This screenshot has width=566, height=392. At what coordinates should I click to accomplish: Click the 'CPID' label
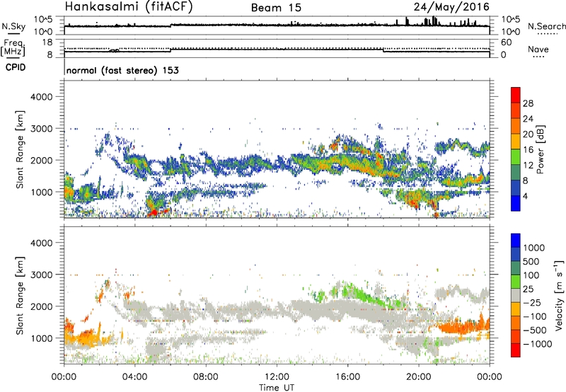tap(16, 67)
